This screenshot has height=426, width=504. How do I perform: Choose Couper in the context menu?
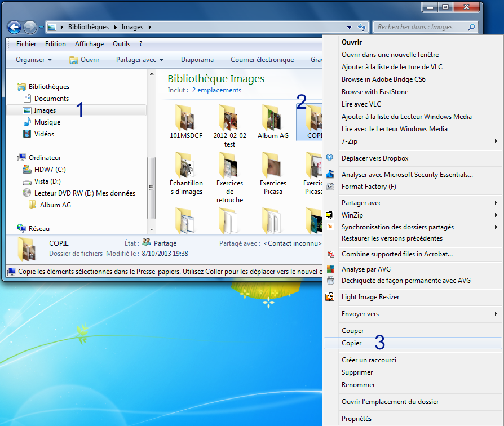click(x=413, y=331)
